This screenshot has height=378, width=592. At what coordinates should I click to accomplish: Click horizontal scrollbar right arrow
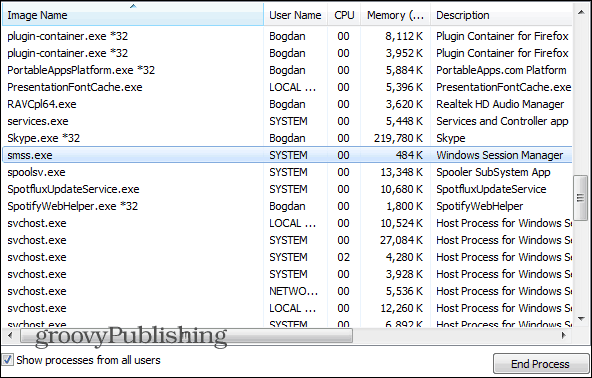pos(564,335)
